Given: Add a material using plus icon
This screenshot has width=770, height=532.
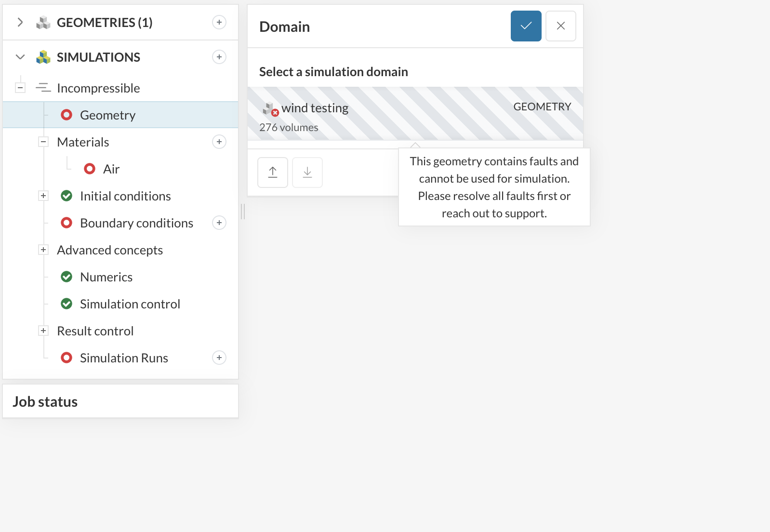Looking at the screenshot, I should 219,142.
